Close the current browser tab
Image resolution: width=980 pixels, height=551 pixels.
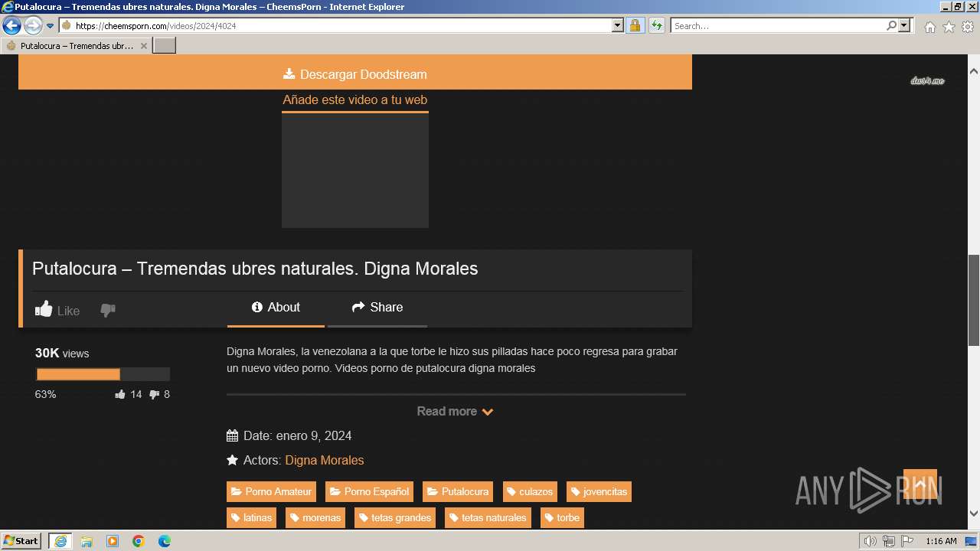[143, 46]
